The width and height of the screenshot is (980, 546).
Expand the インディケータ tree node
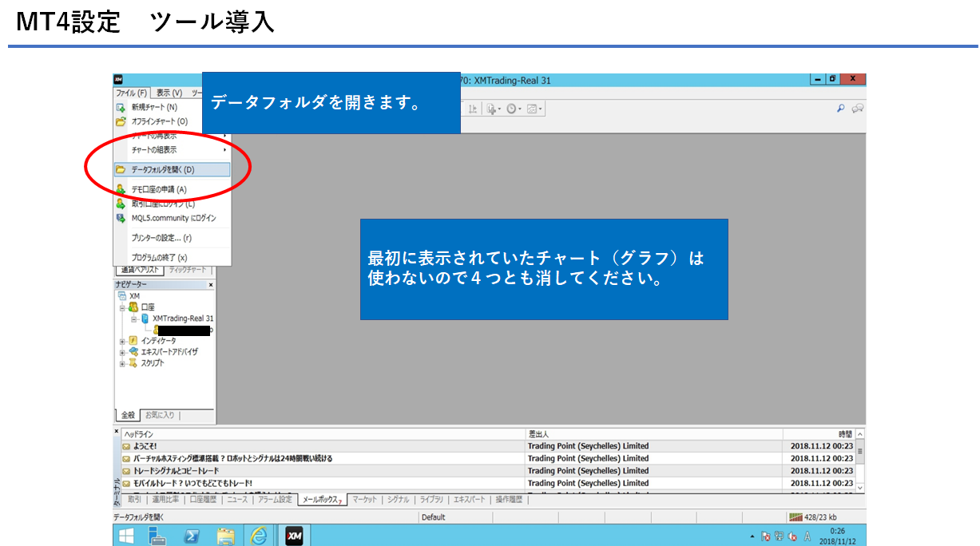tap(123, 341)
